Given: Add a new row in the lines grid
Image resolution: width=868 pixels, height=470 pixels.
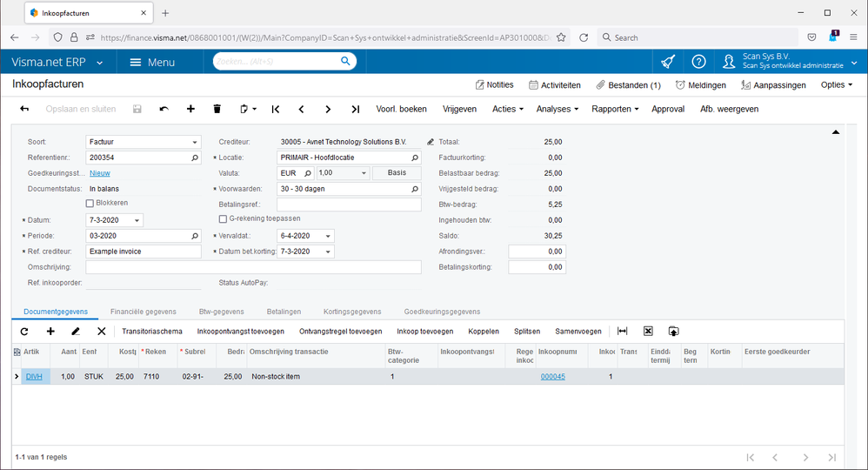Looking at the screenshot, I should pyautogui.click(x=50, y=332).
